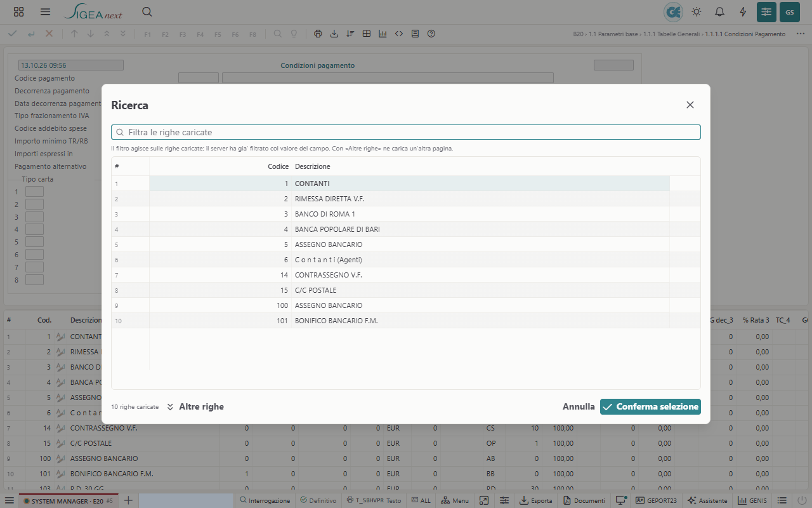
Task: Click the power icon in the bottom bar
Action: point(802,500)
